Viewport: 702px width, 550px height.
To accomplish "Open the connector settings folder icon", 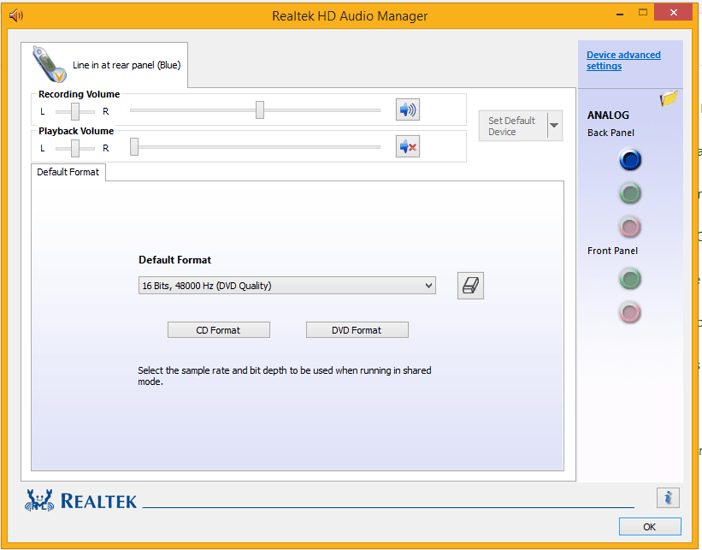I will (668, 98).
